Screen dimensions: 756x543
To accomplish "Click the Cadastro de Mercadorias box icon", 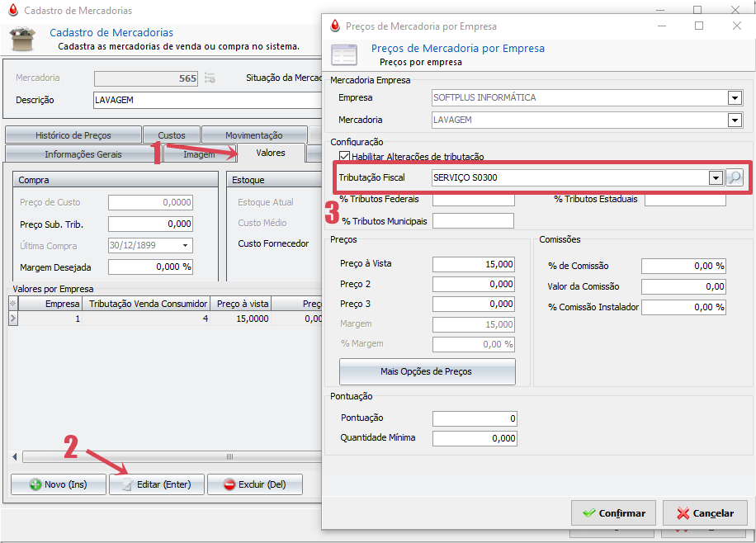I will (23, 39).
